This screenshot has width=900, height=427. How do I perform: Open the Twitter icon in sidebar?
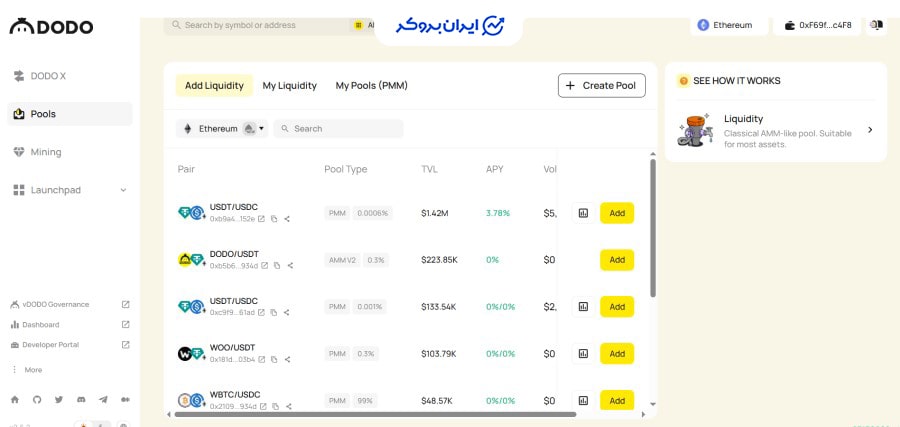click(x=59, y=399)
